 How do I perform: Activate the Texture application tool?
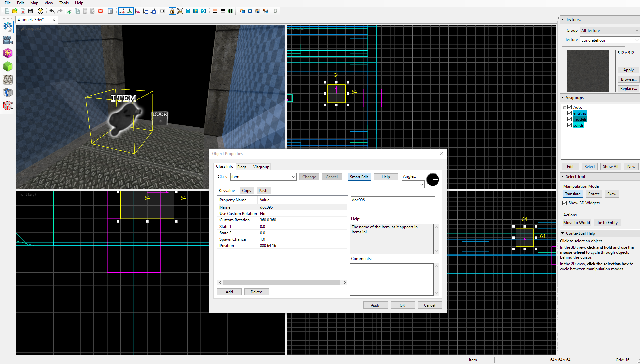coord(7,80)
